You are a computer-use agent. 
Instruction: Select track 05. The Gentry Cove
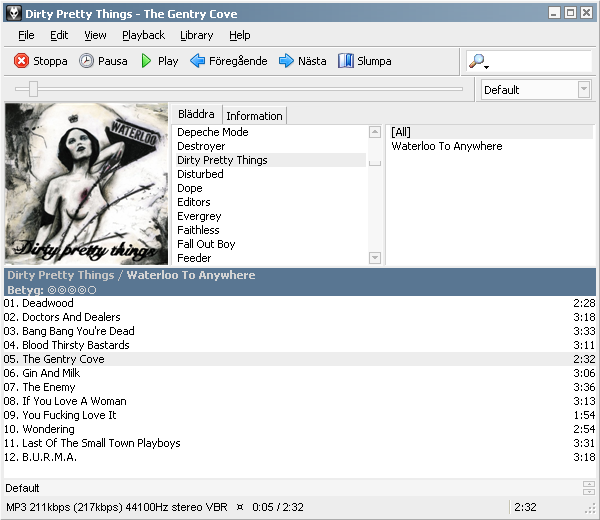coord(300,359)
